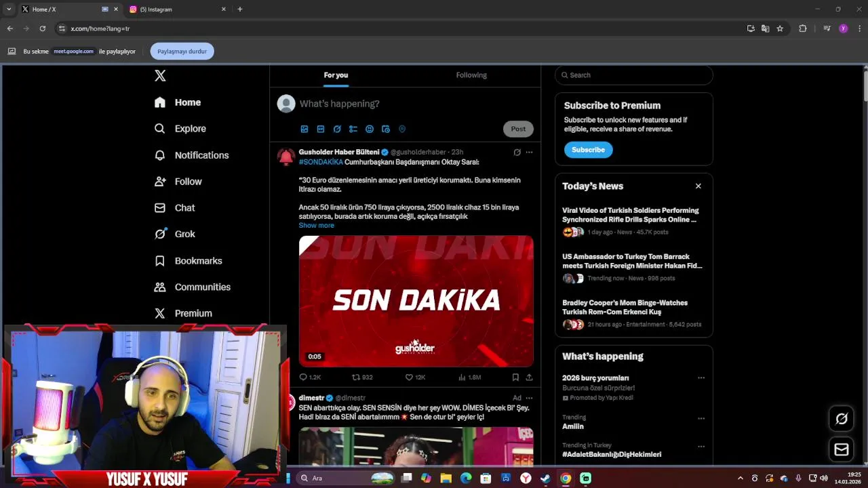Open Communities from the sidebar
The width and height of the screenshot is (868, 488).
(x=193, y=287)
